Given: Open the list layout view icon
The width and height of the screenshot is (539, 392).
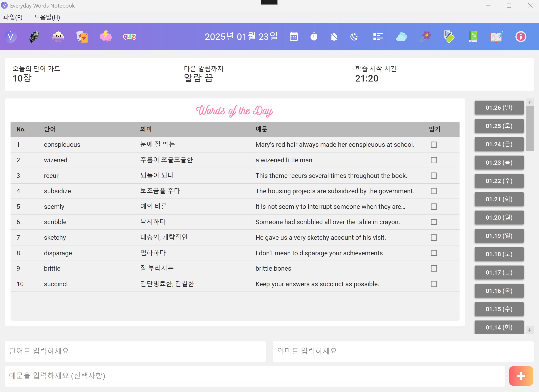Looking at the screenshot, I should coord(378,37).
